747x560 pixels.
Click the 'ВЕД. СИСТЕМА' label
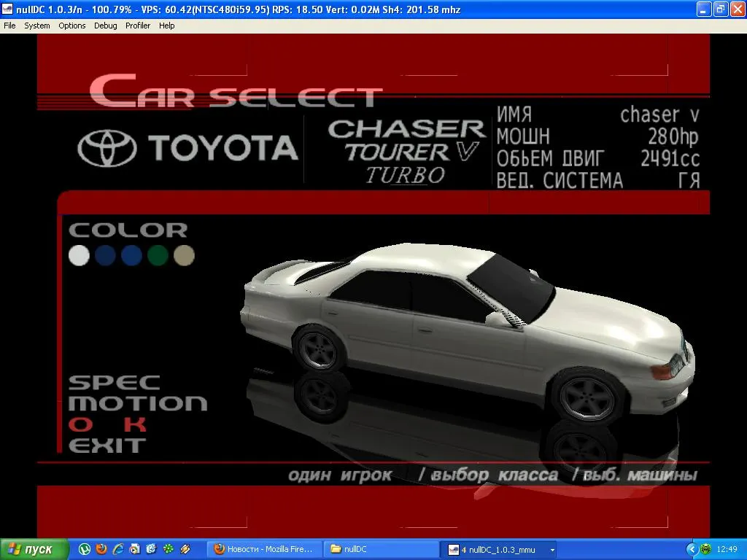point(560,181)
